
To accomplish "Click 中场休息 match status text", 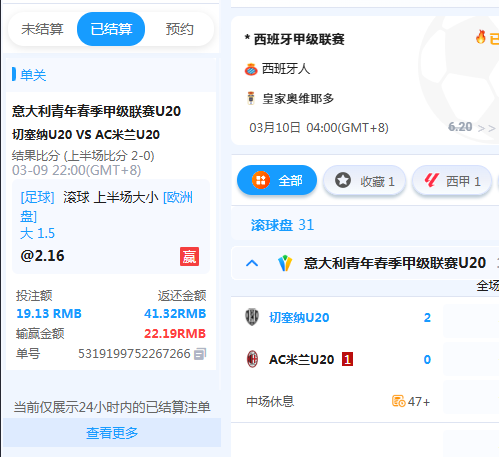I will [270, 401].
